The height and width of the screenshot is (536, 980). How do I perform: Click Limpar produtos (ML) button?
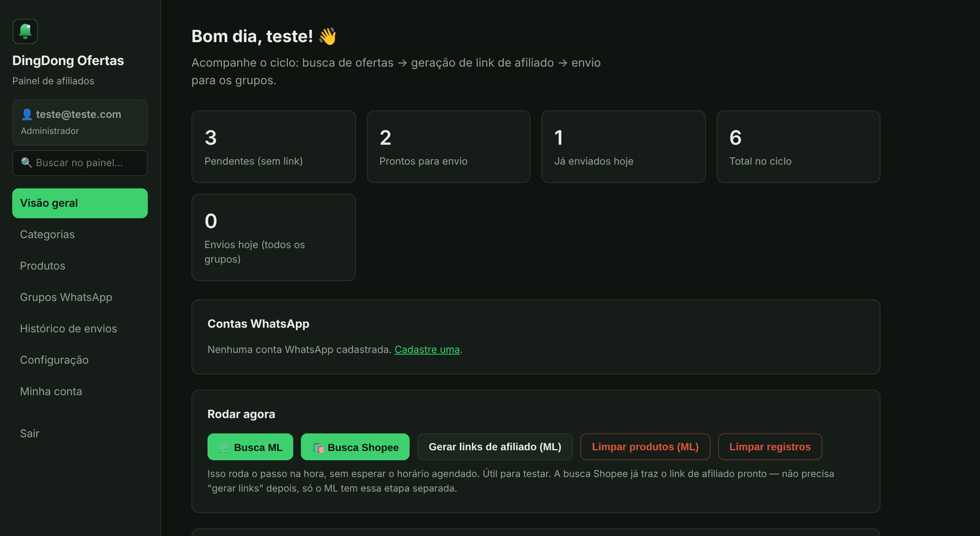[x=645, y=447]
